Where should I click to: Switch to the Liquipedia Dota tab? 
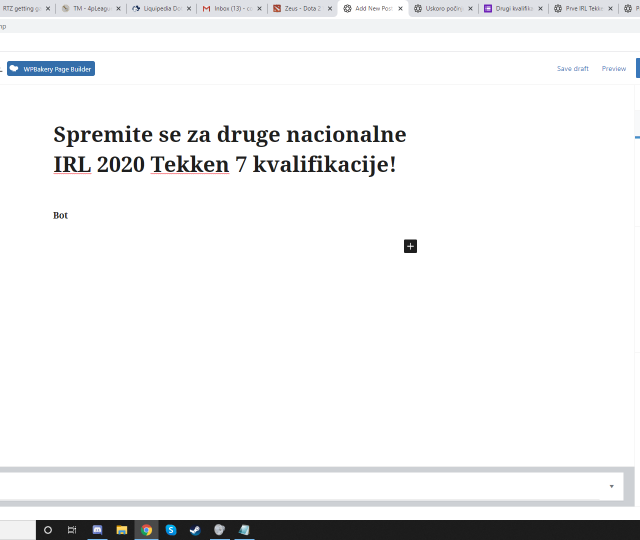click(x=160, y=8)
